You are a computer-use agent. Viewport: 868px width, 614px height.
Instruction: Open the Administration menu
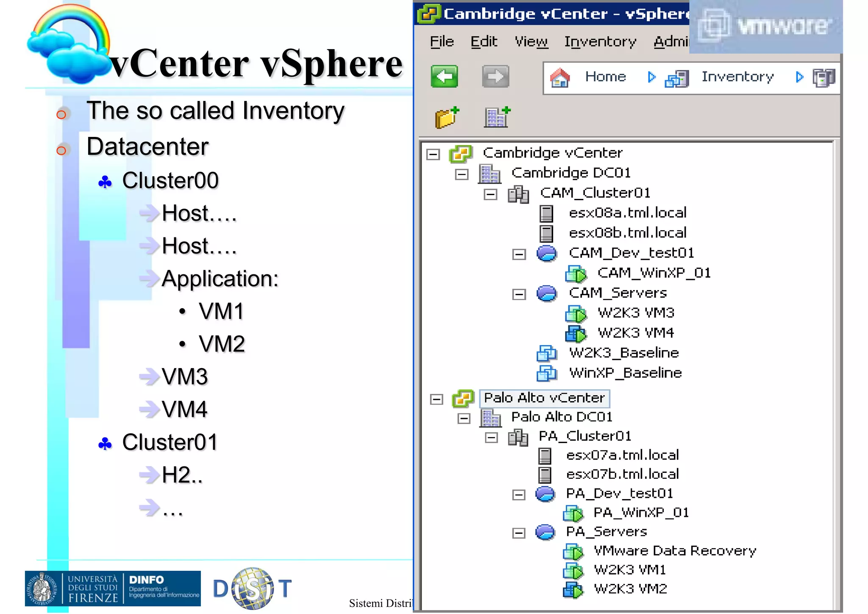click(671, 42)
